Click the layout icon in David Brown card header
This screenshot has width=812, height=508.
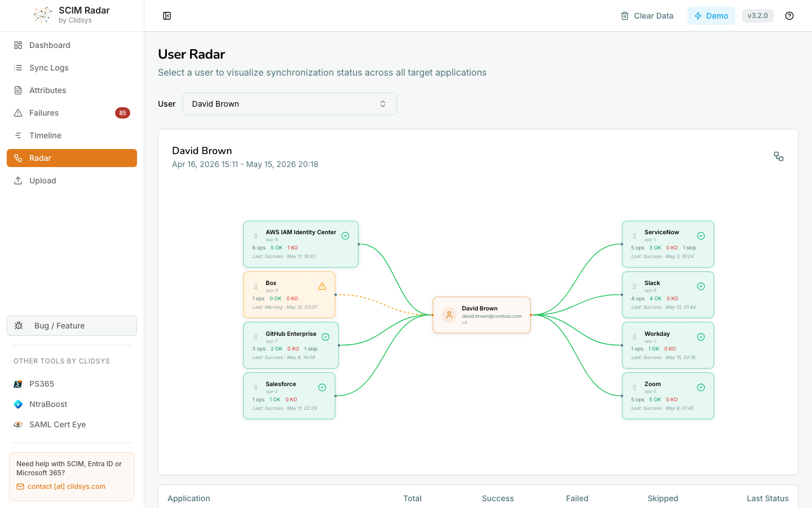click(x=779, y=156)
